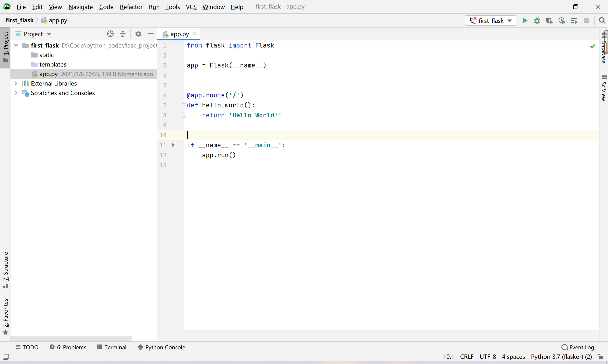
Task: Open the Event Log
Action: [x=578, y=347]
